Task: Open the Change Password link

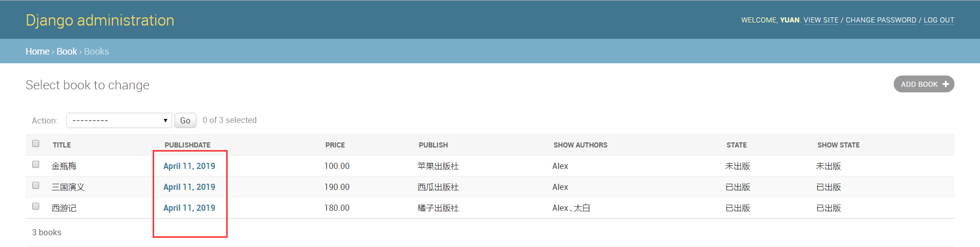Action: tap(880, 20)
